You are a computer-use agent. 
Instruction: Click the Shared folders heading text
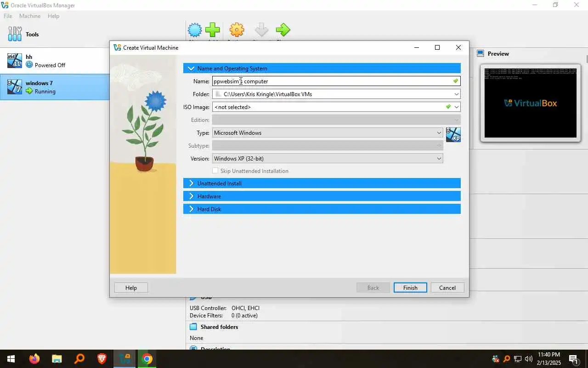click(219, 327)
